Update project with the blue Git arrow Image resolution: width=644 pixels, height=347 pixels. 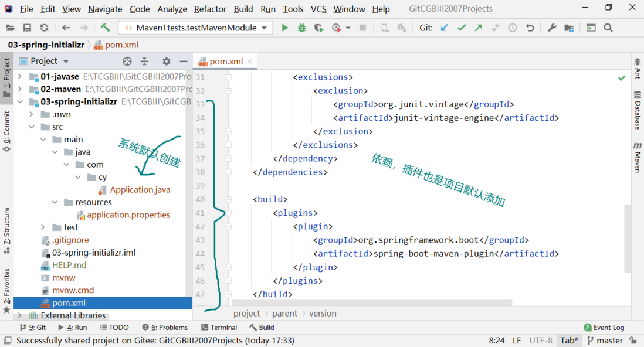click(x=444, y=28)
